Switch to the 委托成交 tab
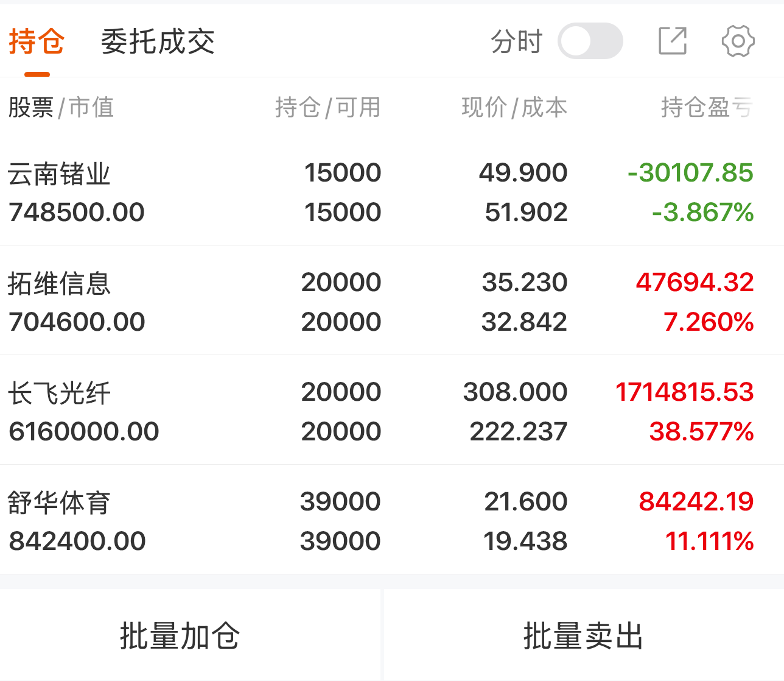The width and height of the screenshot is (784, 681). coord(158,42)
